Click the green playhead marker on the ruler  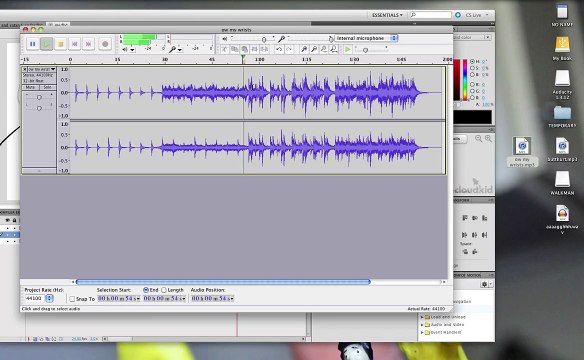[243, 58]
